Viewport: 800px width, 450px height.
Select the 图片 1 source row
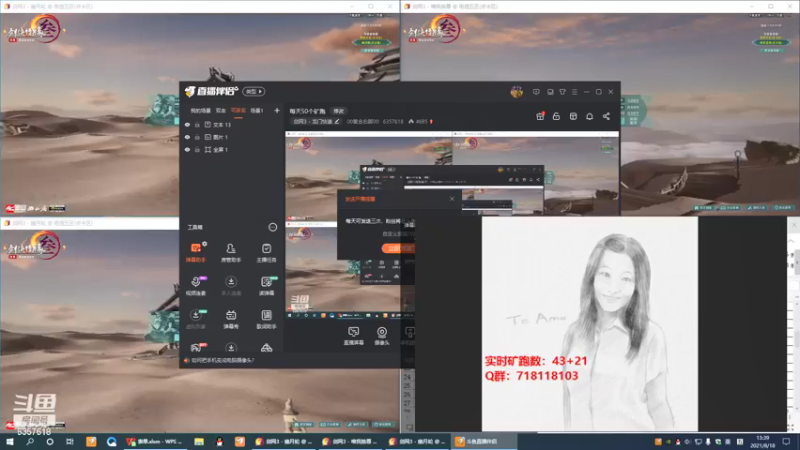(232, 137)
